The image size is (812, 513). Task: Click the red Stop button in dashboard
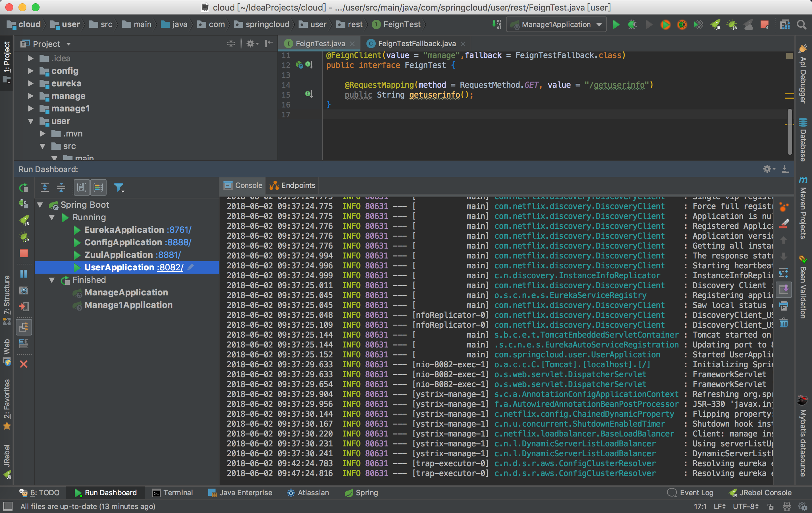tap(24, 254)
